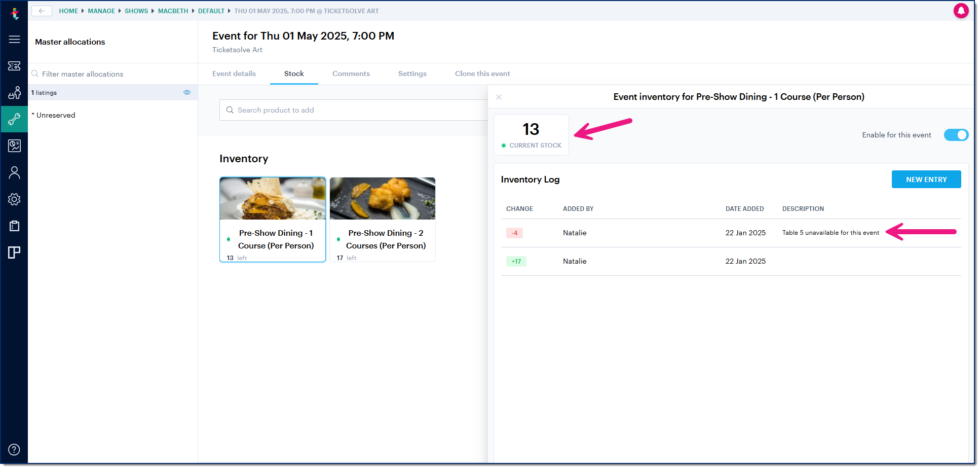Image resolution: width=980 pixels, height=469 pixels.
Task: Switch to the Settings tab
Action: pyautogui.click(x=412, y=74)
